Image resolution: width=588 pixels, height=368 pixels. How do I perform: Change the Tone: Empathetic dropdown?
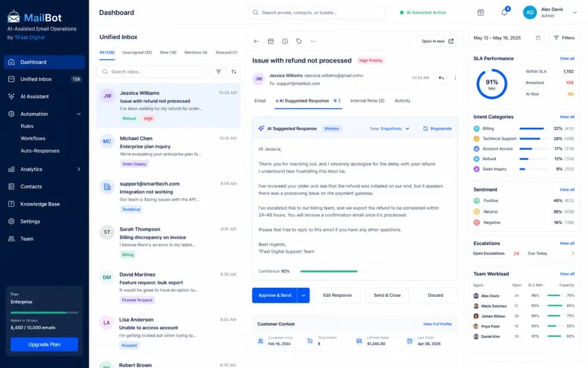click(x=390, y=128)
